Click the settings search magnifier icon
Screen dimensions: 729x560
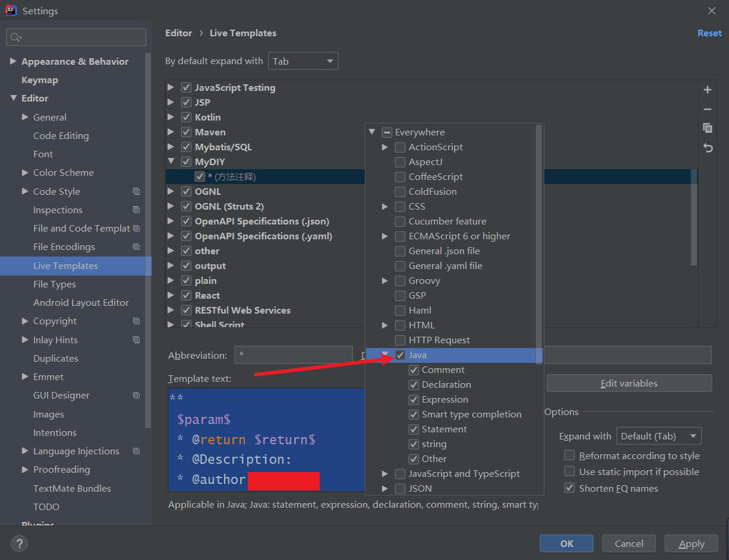(15, 37)
